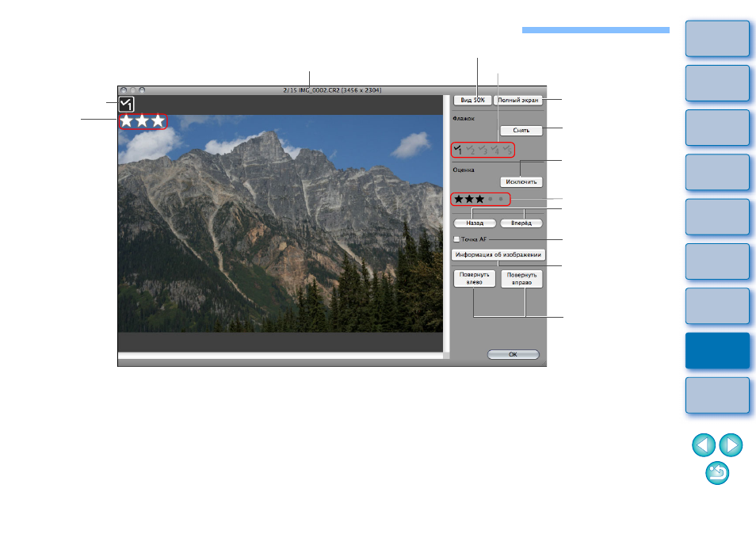Click the return-to-previous-view round icon
This screenshot has width=756, height=534.
717,473
